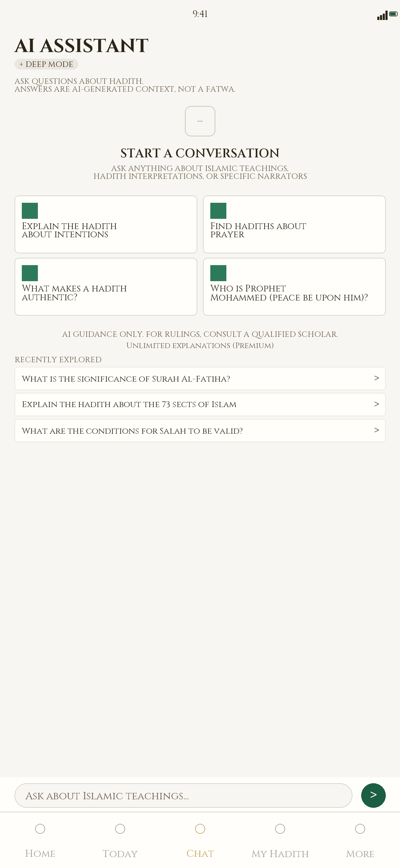
Task: Toggle the Deep Mode chip
Action: coord(47,64)
